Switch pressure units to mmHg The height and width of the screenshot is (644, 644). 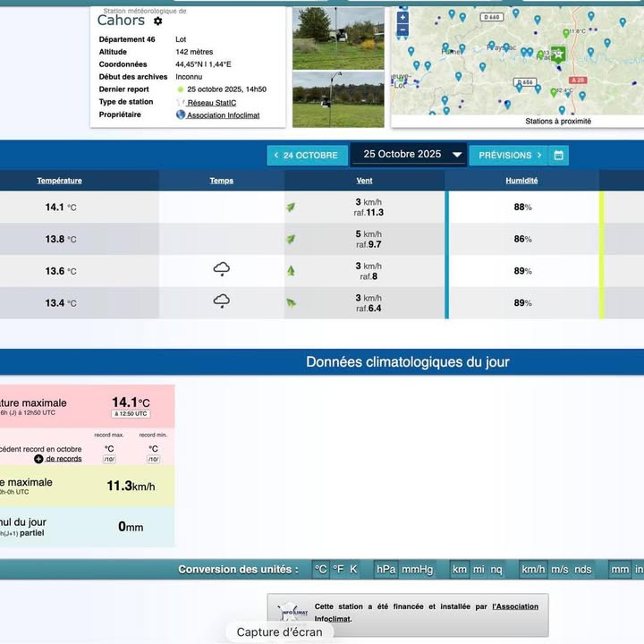(x=417, y=569)
